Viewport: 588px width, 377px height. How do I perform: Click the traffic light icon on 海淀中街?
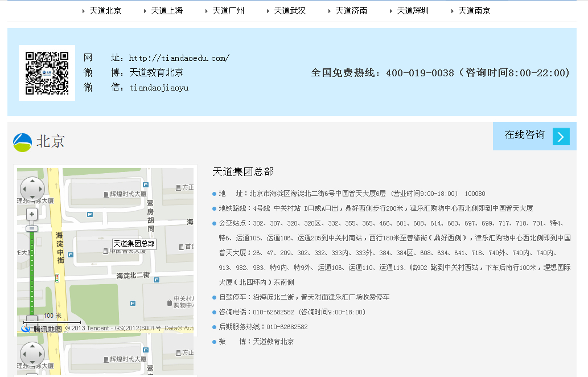pyautogui.click(x=57, y=278)
